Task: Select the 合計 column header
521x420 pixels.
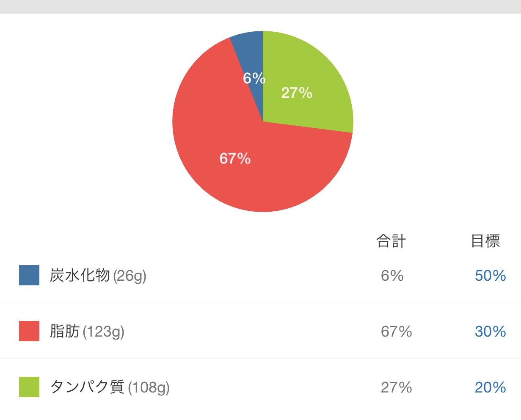Action: (391, 241)
